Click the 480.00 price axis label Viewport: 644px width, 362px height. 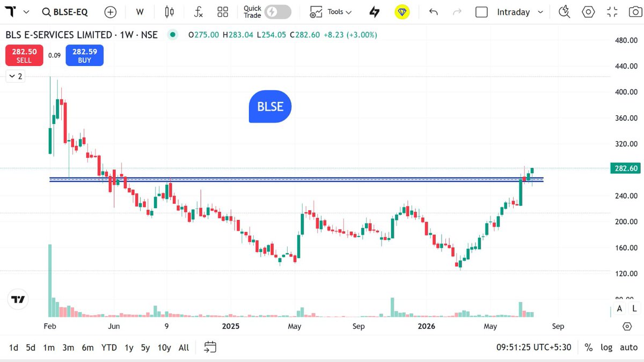[x=626, y=40]
